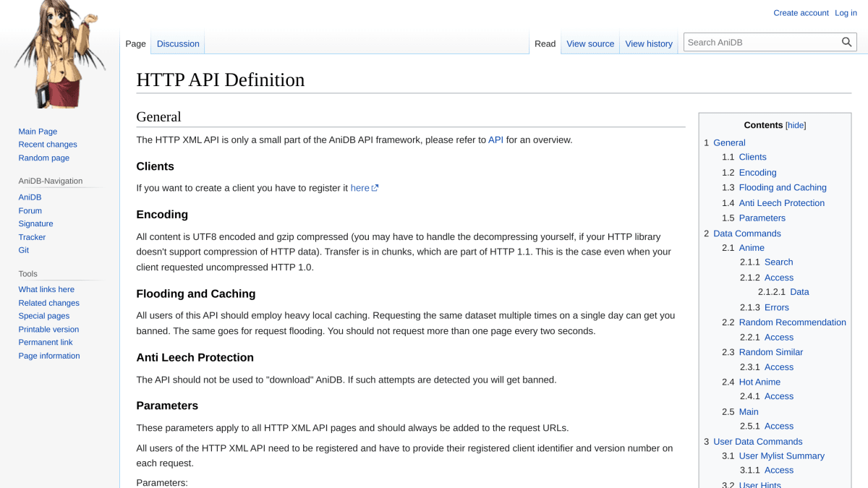868x488 pixels.
Task: Open the Page tab
Action: click(135, 43)
